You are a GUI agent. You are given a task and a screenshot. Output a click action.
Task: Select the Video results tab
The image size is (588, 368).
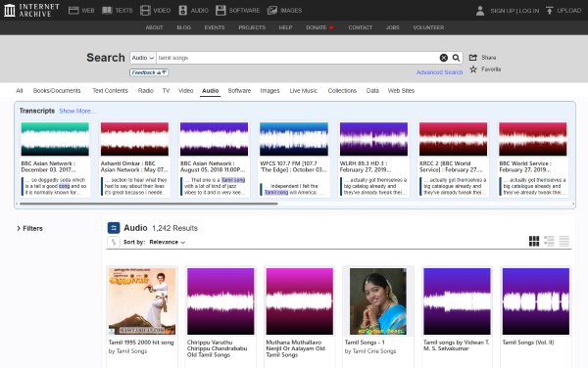coord(185,91)
